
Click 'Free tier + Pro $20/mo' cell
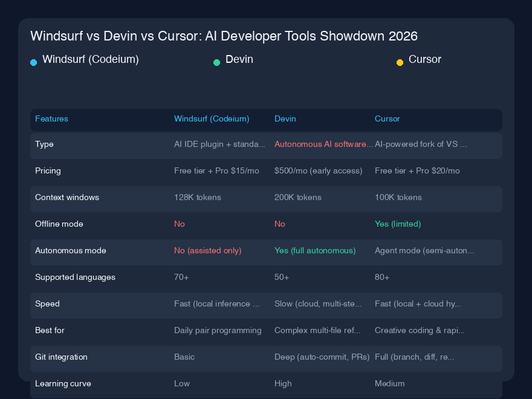coord(417,170)
